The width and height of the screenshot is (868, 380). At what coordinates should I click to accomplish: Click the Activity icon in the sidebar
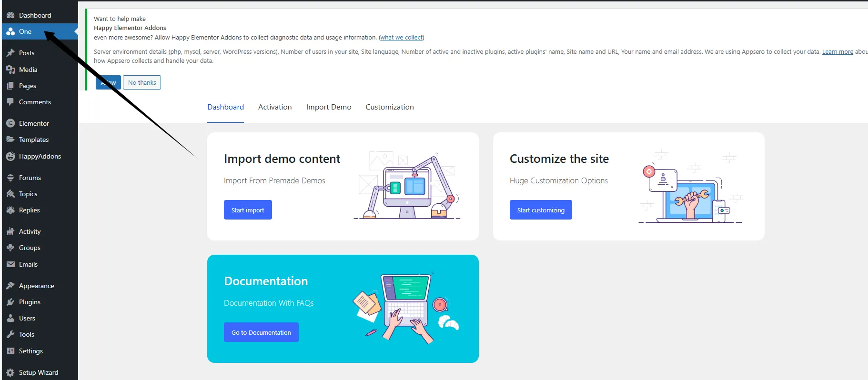point(10,231)
